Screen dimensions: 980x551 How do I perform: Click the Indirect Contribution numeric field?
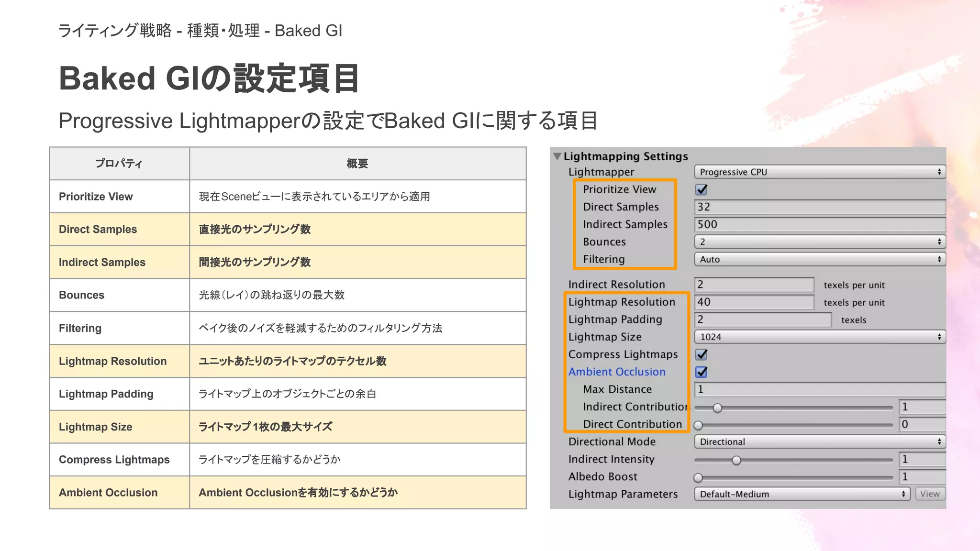click(922, 407)
